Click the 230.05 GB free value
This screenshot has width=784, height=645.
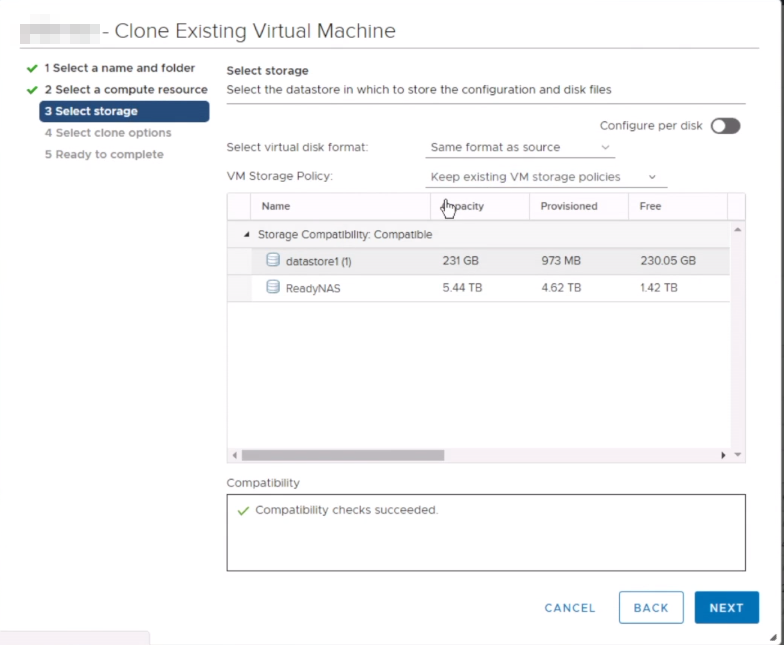pyautogui.click(x=668, y=260)
